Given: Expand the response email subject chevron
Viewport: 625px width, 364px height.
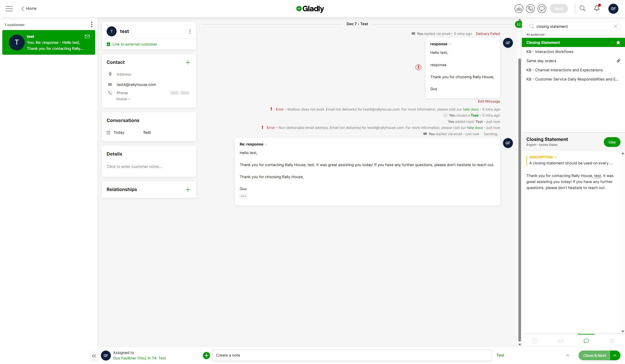Looking at the screenshot, I should click(450, 44).
